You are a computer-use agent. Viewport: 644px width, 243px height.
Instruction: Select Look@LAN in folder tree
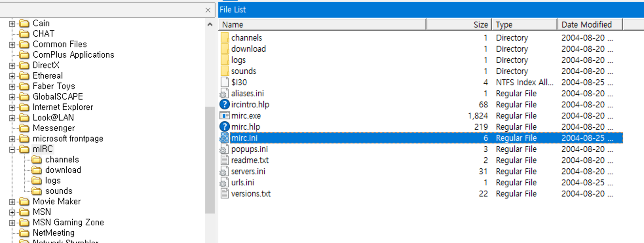point(53,118)
